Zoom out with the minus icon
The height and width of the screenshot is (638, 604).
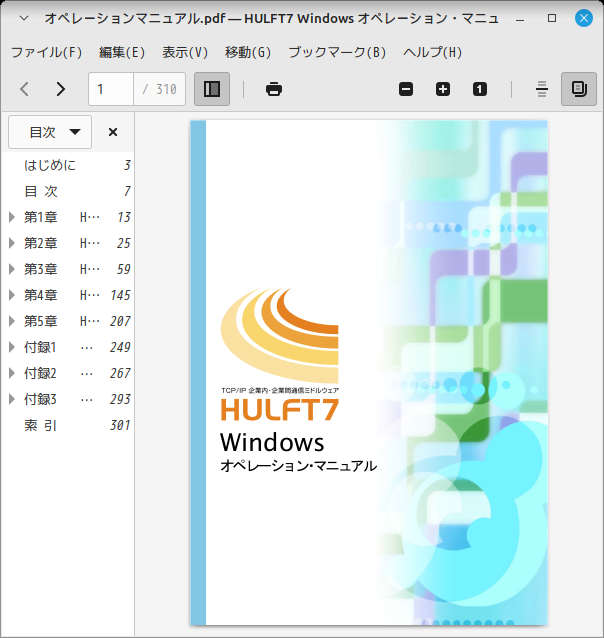406,89
